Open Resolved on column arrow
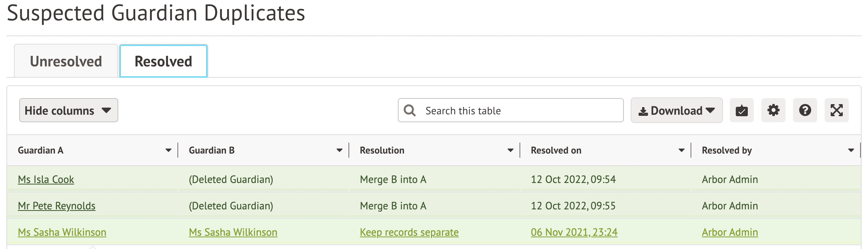868x249 pixels. tap(681, 151)
